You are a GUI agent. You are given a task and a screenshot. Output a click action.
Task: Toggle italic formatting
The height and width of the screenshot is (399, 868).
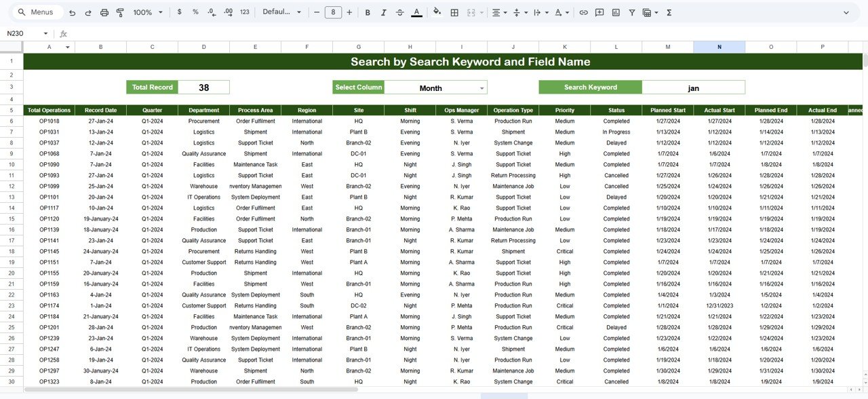click(x=384, y=12)
